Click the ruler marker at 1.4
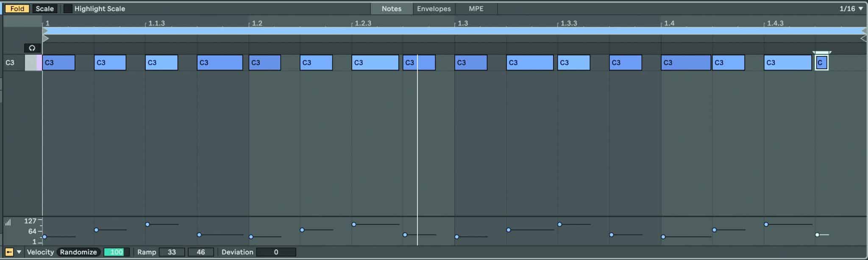The height and width of the screenshot is (260, 868). pyautogui.click(x=669, y=23)
